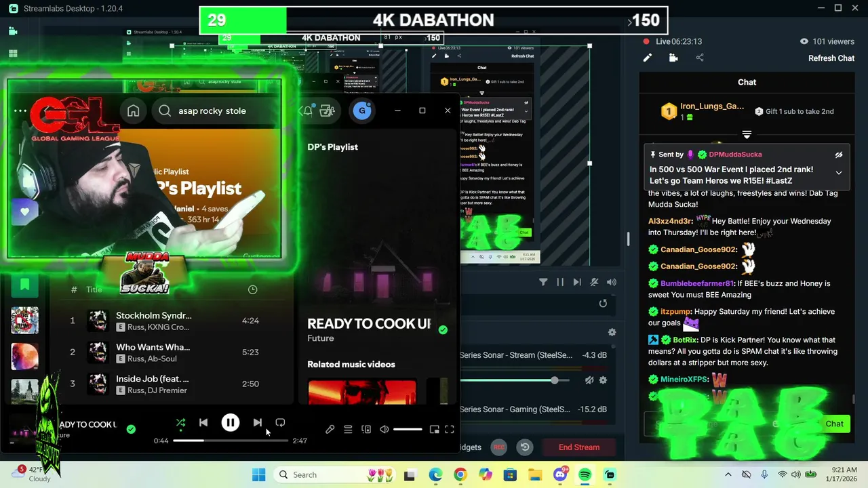Toggle shuffle in the Spotify player

(x=180, y=422)
